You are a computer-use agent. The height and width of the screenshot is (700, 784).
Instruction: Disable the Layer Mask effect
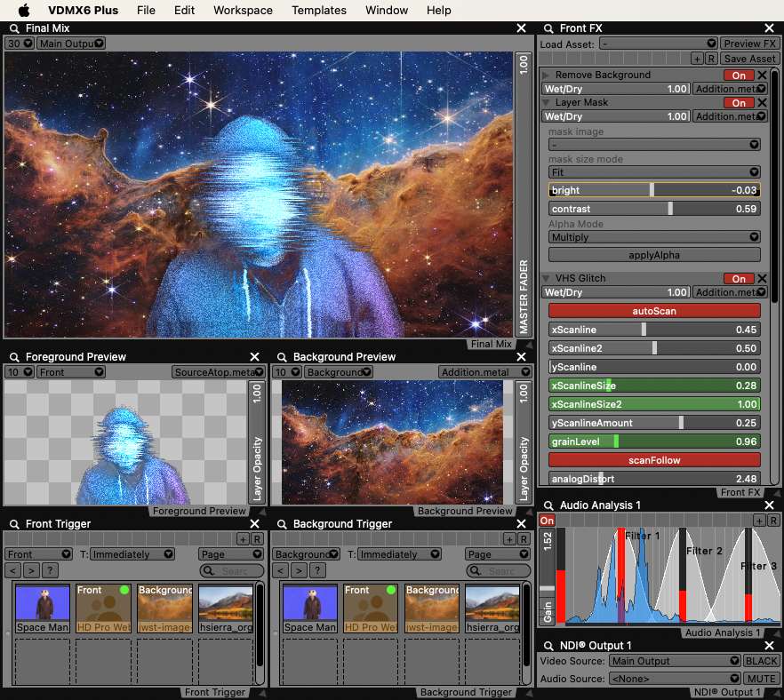[738, 103]
